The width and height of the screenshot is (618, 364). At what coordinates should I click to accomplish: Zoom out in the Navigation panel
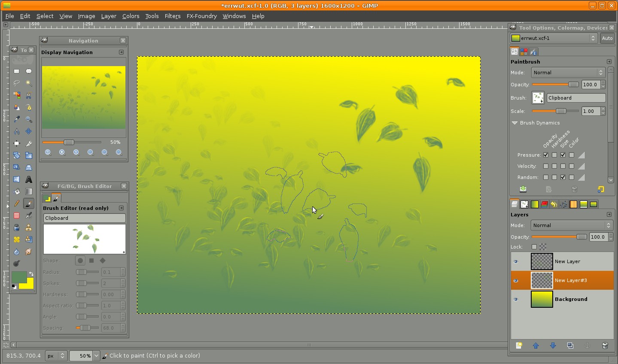click(48, 152)
